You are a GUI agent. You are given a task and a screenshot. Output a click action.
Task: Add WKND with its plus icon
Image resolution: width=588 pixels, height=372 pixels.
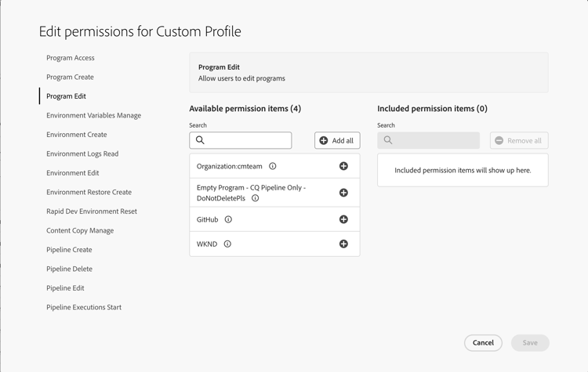coord(343,244)
